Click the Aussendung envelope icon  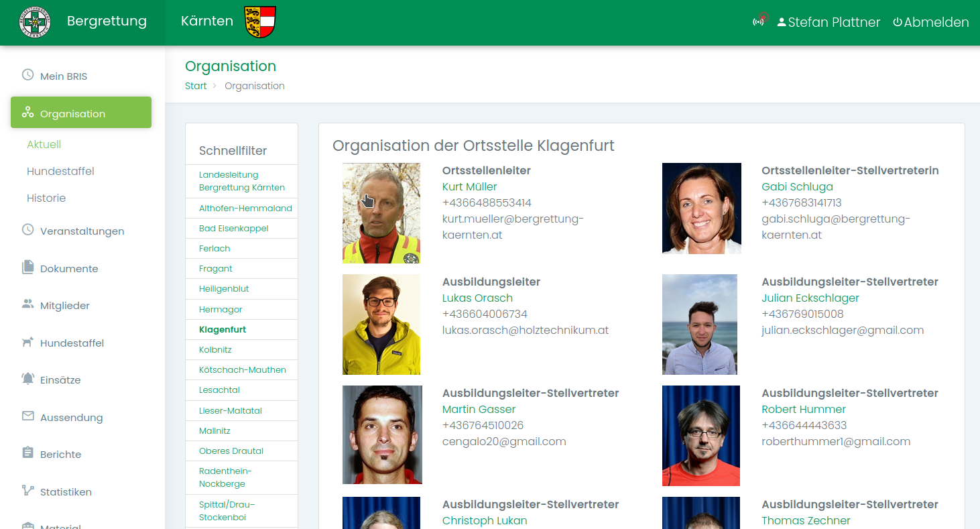coord(27,416)
